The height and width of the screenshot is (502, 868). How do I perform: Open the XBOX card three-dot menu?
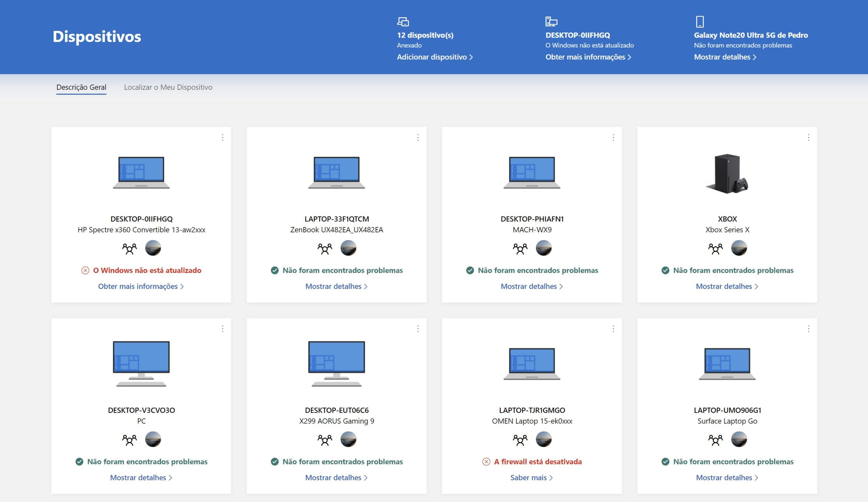pyautogui.click(x=808, y=138)
